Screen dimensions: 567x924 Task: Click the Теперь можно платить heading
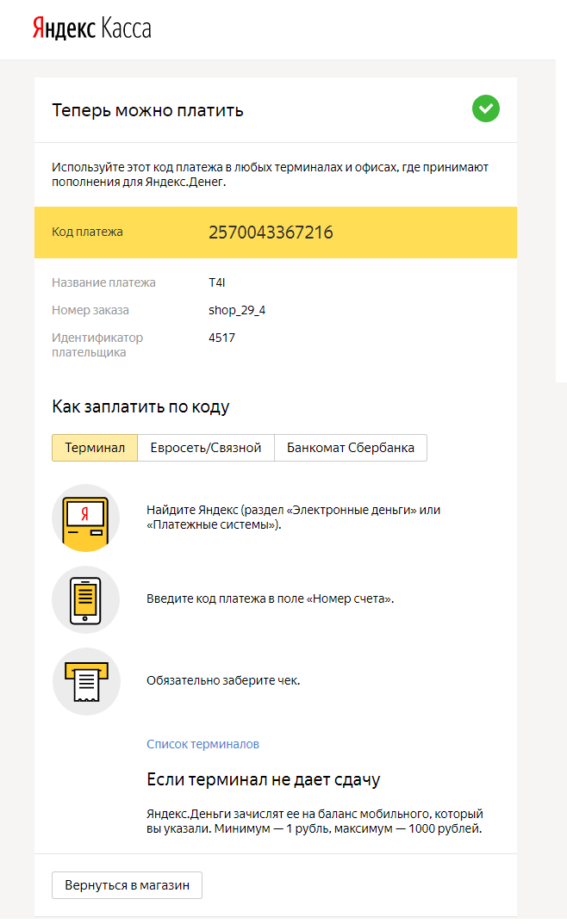[147, 110]
